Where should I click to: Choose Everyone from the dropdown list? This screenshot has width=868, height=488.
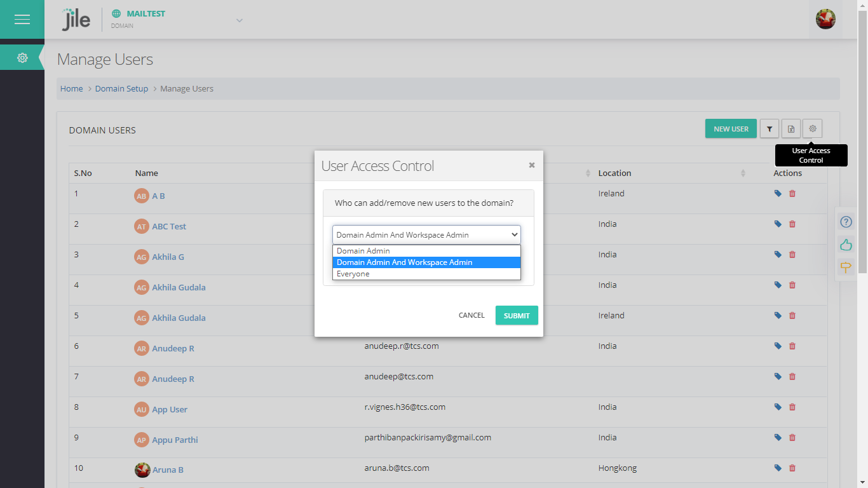coord(353,274)
